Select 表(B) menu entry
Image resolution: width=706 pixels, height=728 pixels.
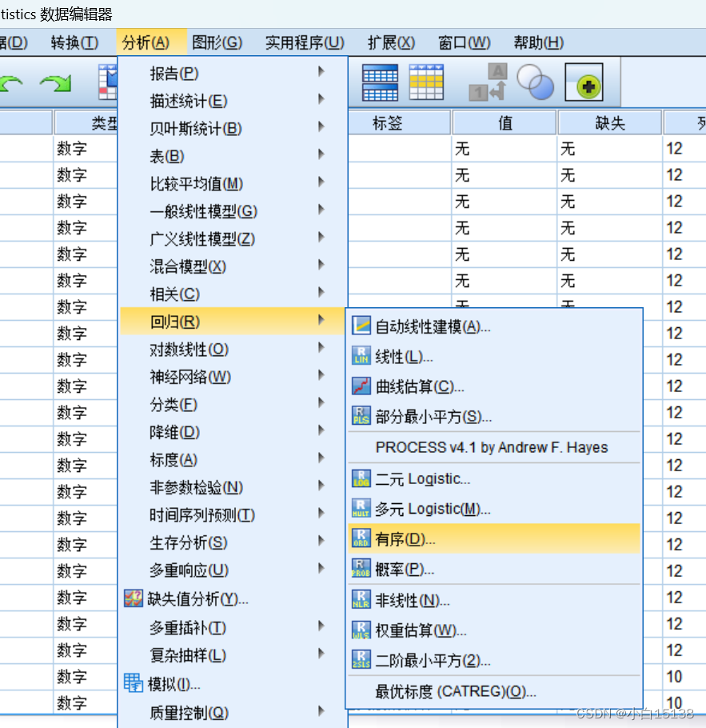[x=233, y=155]
